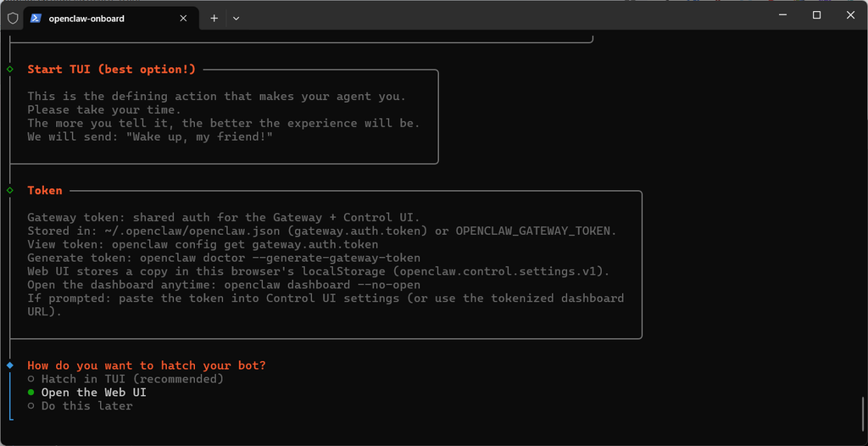Choose the "Do this later" option

[86, 406]
